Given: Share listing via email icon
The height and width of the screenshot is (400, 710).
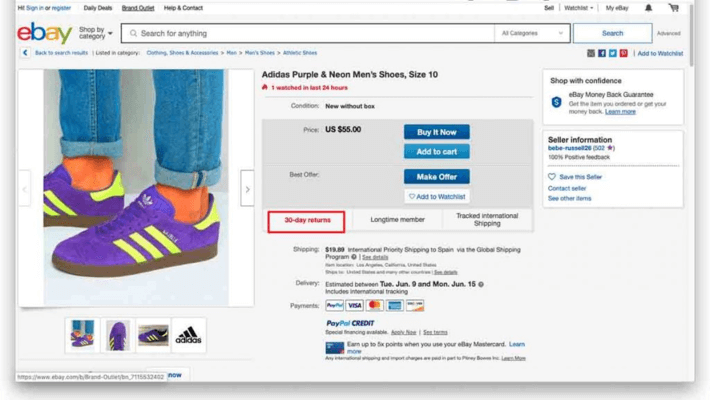Looking at the screenshot, I should click(x=591, y=53).
